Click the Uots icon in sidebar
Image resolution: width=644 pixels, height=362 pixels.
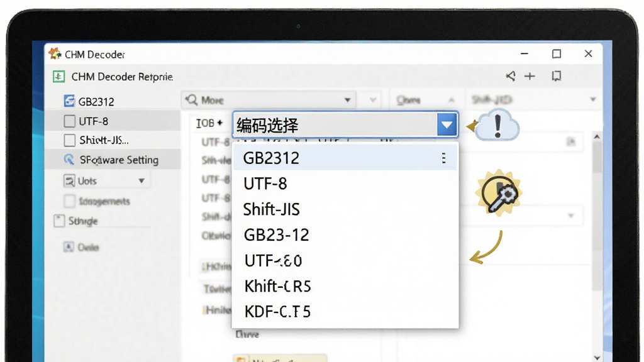[69, 180]
